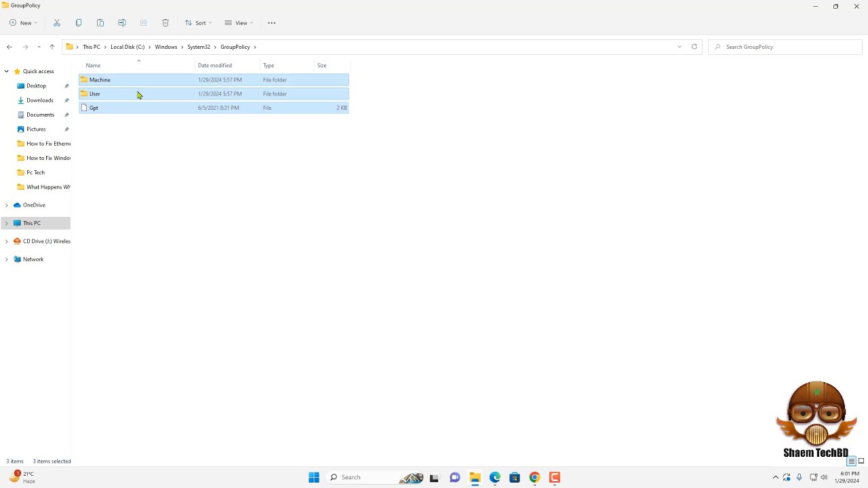Open Microsoft Store on taskbar
Screen dimensions: 868x488
click(515, 477)
